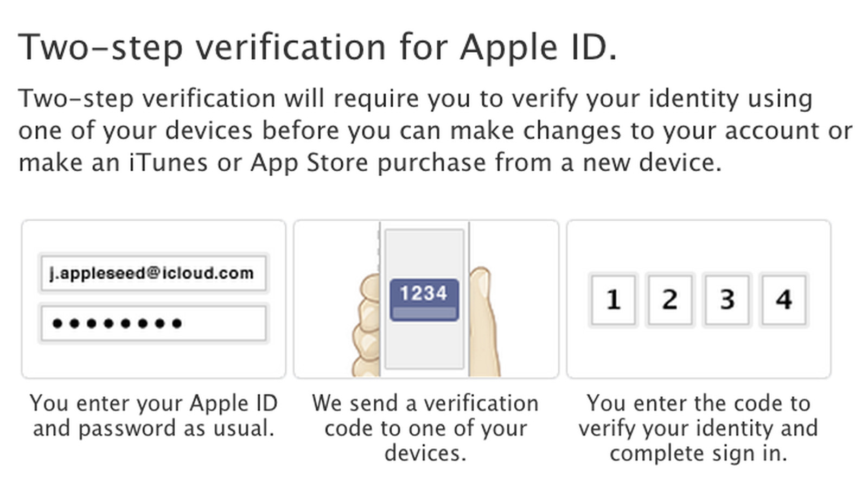The width and height of the screenshot is (868, 488).
Task: Click the j.appleseed@icloud.com email field
Action: 153,273
